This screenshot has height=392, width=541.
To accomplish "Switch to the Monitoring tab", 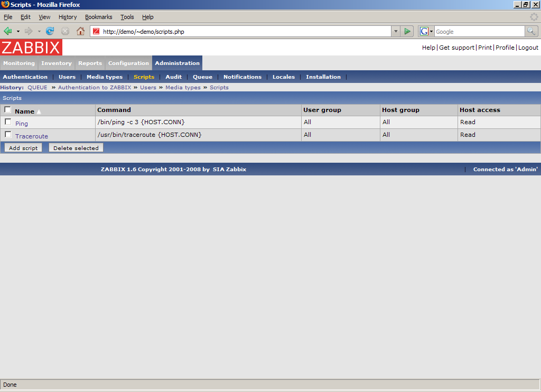I will pos(19,63).
